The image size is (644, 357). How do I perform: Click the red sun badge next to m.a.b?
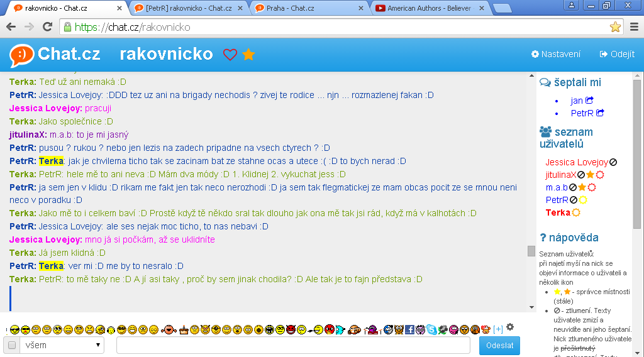[x=592, y=187]
